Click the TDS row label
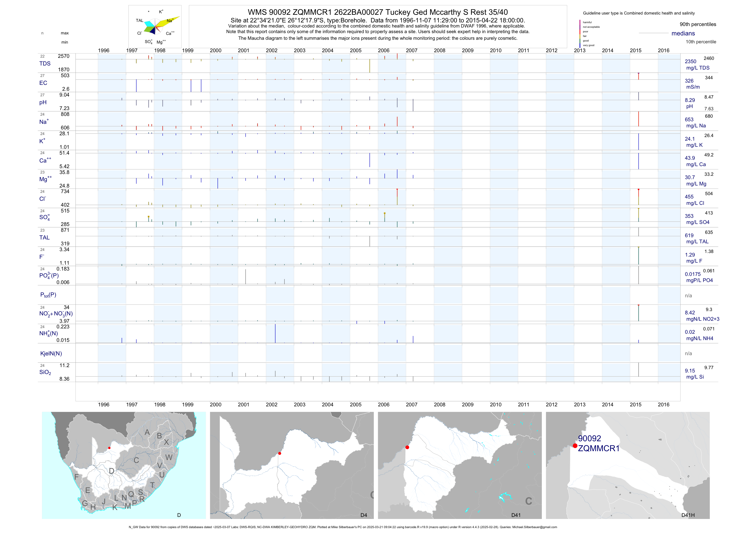This screenshot has height=535, width=756. pyautogui.click(x=45, y=64)
